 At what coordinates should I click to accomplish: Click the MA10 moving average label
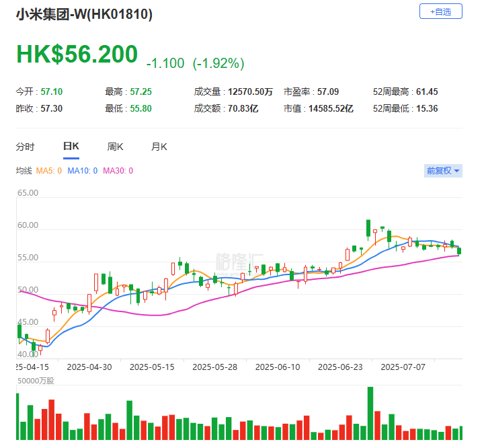tap(82, 171)
